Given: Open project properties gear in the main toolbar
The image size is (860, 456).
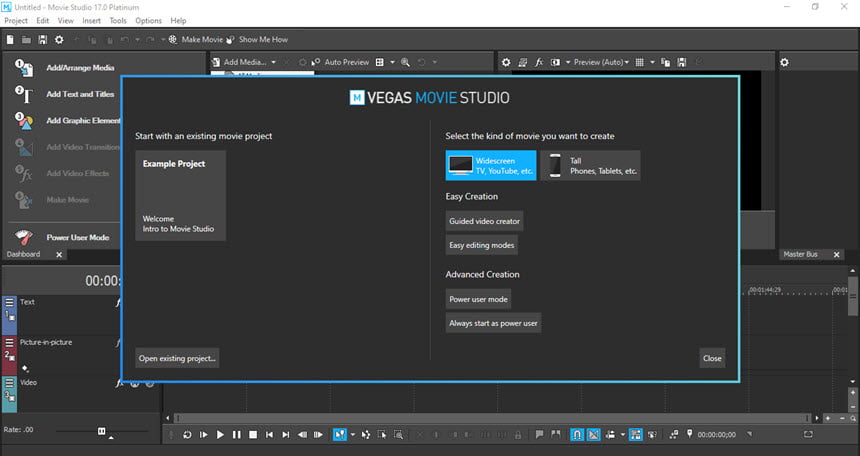Looking at the screenshot, I should click(59, 40).
